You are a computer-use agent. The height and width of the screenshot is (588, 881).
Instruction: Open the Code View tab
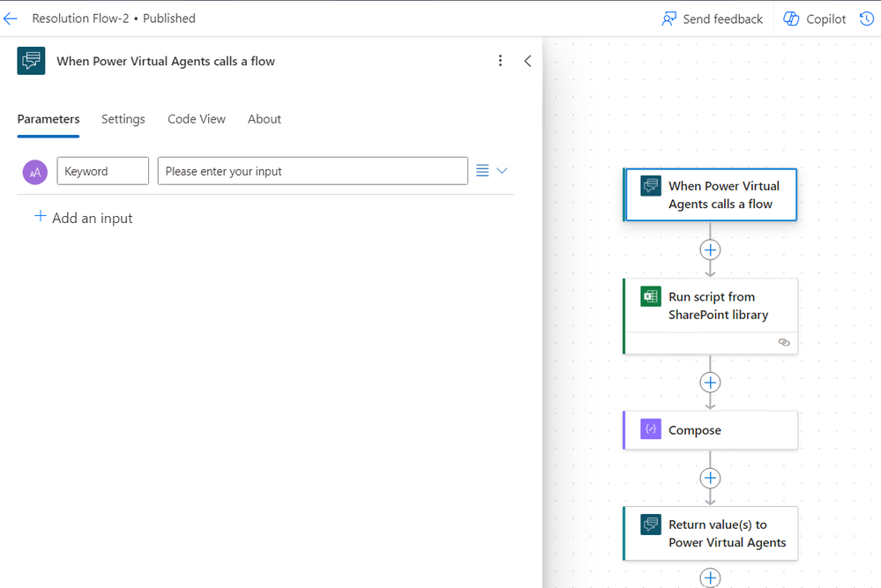pos(197,119)
